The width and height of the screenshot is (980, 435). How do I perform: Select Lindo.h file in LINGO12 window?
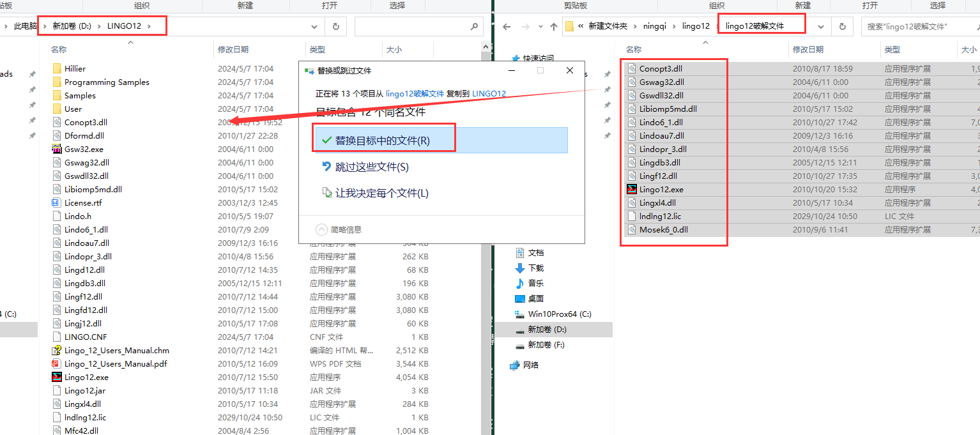[x=78, y=216]
